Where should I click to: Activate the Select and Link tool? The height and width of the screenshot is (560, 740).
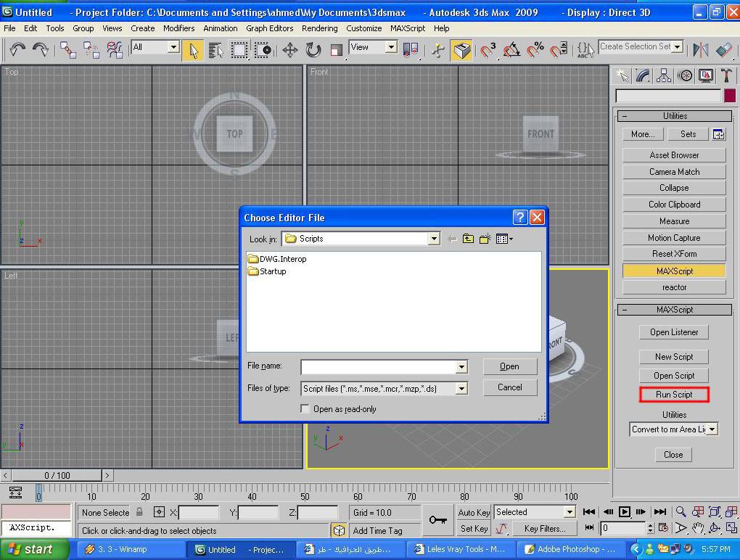pyautogui.click(x=67, y=49)
